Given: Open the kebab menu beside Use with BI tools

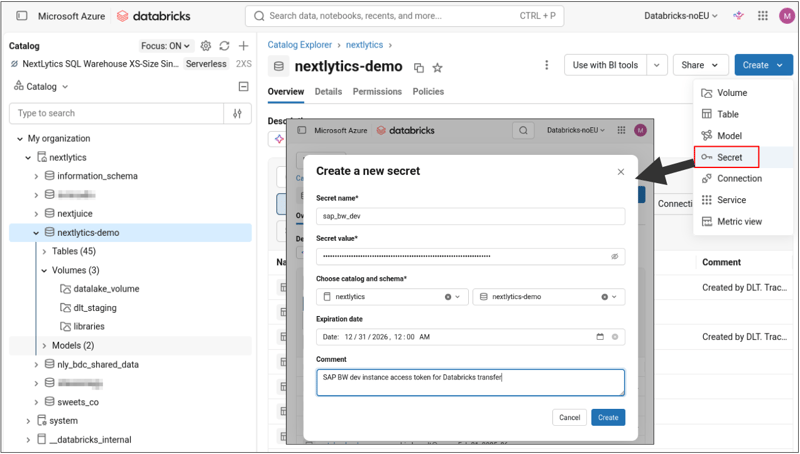Looking at the screenshot, I should coord(546,65).
